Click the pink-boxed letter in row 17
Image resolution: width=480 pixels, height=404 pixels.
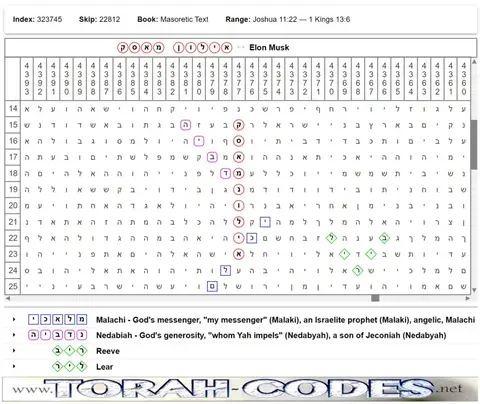click(x=212, y=157)
